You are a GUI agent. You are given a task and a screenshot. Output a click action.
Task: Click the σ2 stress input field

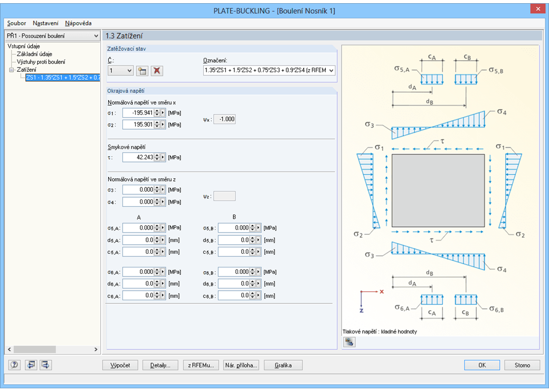click(x=138, y=125)
